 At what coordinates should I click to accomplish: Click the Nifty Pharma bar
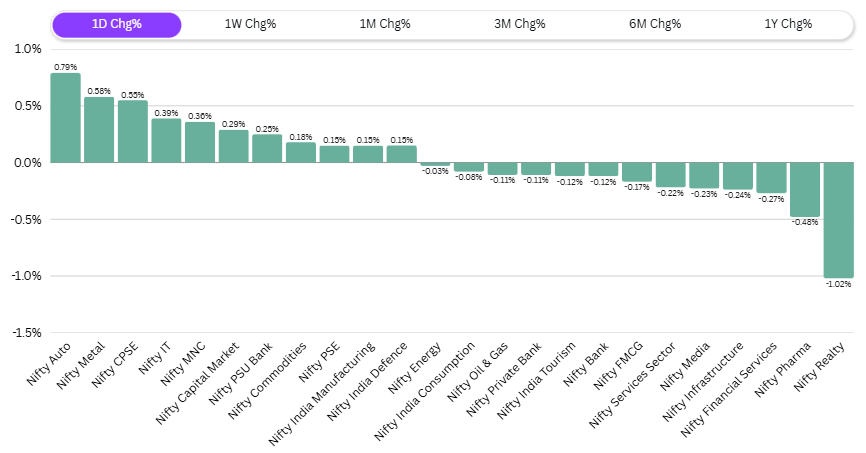[x=804, y=189]
